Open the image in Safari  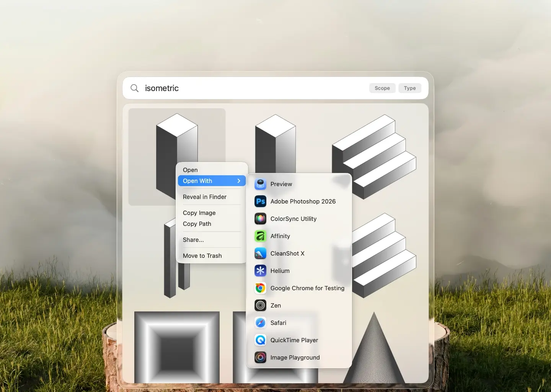tap(279, 323)
